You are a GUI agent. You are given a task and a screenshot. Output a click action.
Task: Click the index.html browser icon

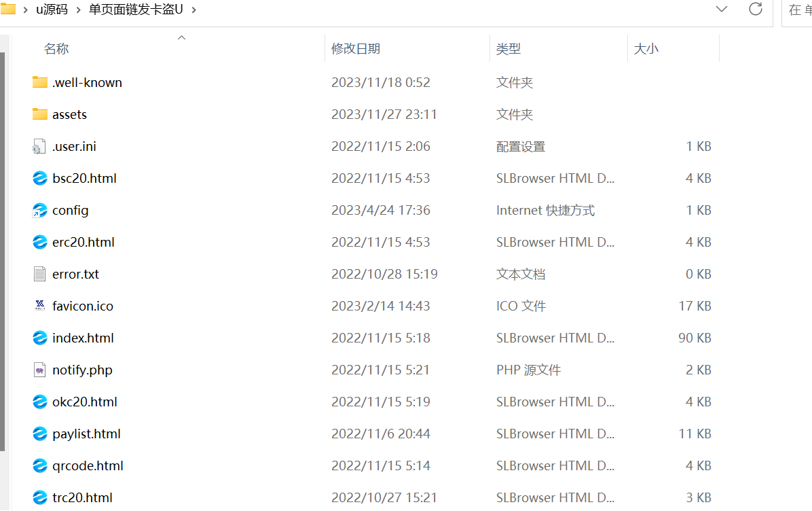tap(40, 338)
